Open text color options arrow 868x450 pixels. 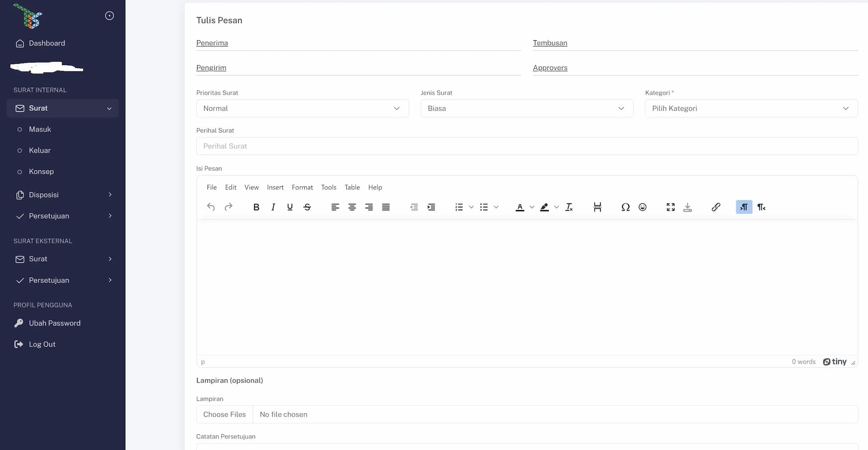(x=532, y=207)
